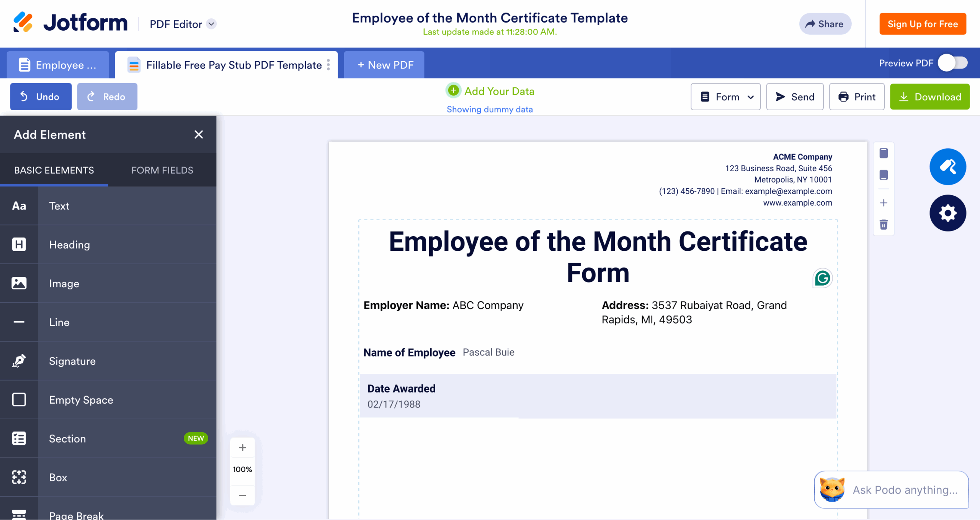Insert an Image element

[x=108, y=283]
